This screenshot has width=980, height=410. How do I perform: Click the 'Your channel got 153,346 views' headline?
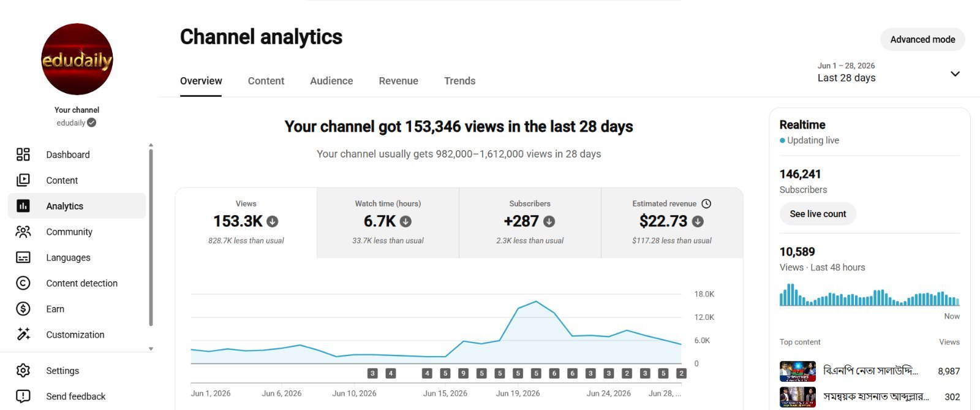(459, 126)
